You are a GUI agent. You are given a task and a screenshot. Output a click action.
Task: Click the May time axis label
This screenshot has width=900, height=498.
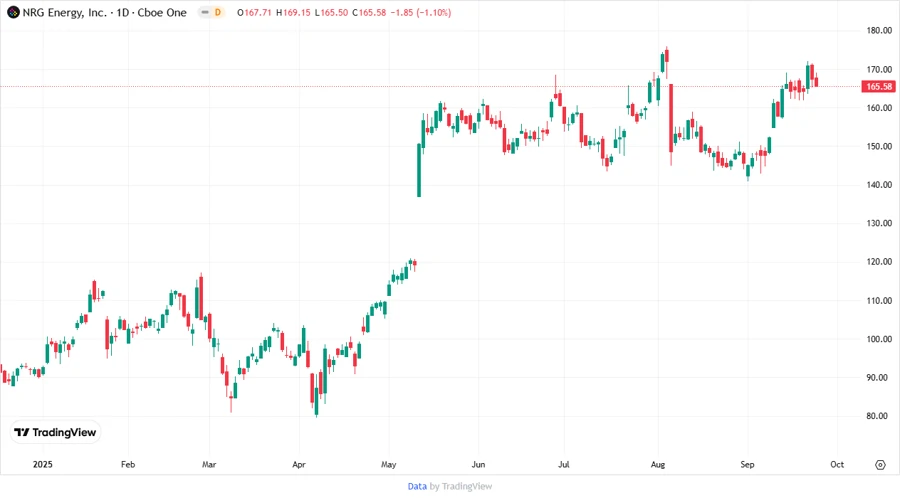tap(389, 464)
